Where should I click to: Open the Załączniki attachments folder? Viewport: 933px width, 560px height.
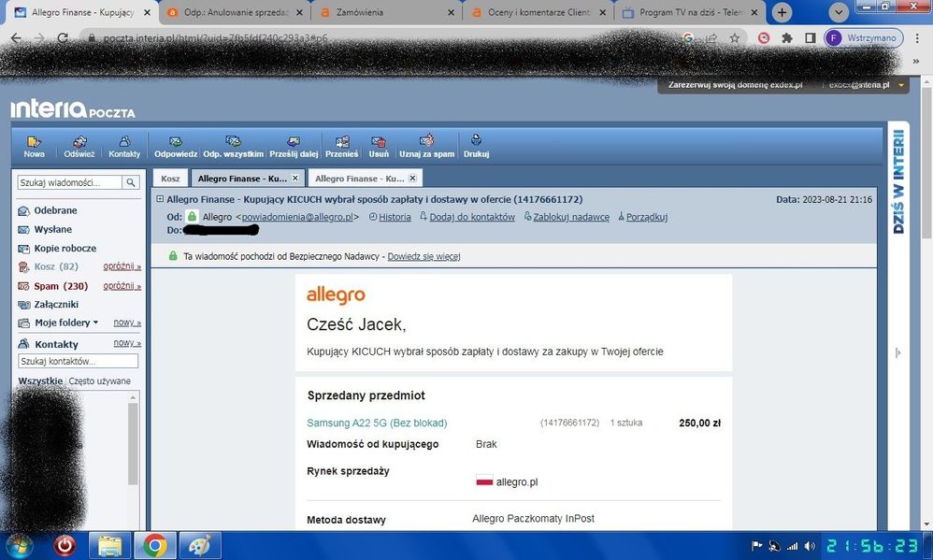pyautogui.click(x=56, y=304)
